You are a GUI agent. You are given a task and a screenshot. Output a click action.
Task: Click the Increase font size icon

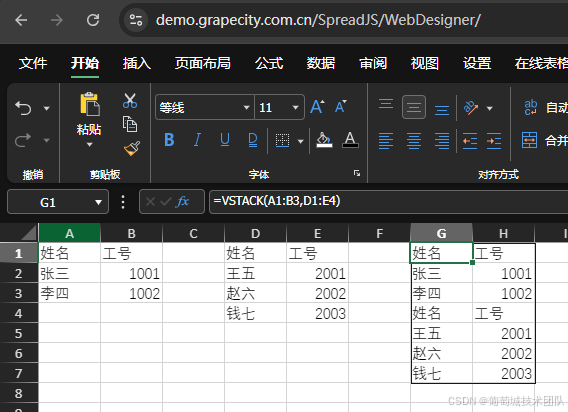point(317,107)
